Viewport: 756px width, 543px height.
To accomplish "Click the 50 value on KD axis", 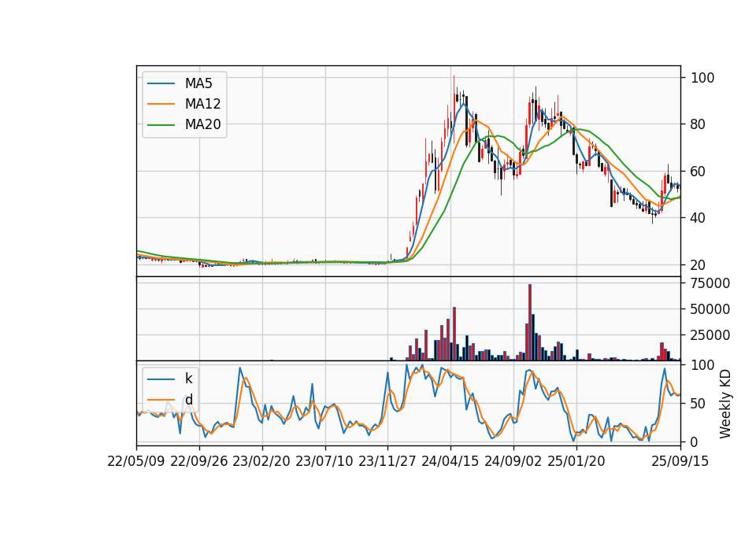I will 698,404.
